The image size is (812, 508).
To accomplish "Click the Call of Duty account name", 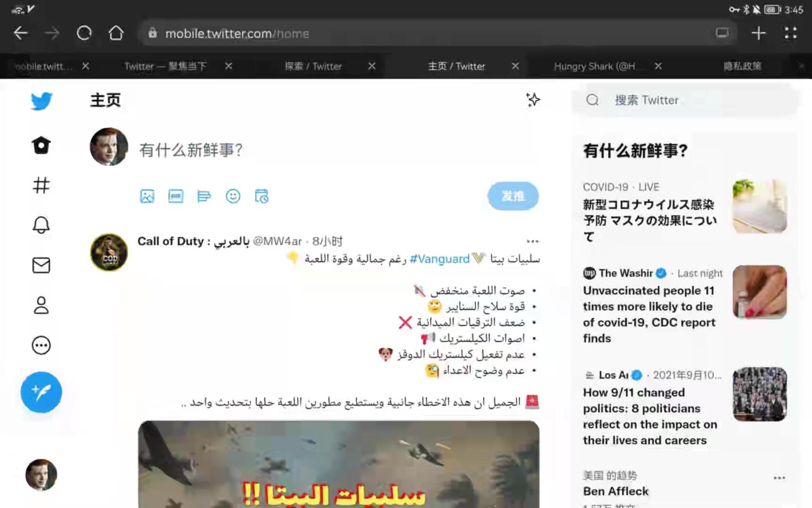I will (x=193, y=241).
